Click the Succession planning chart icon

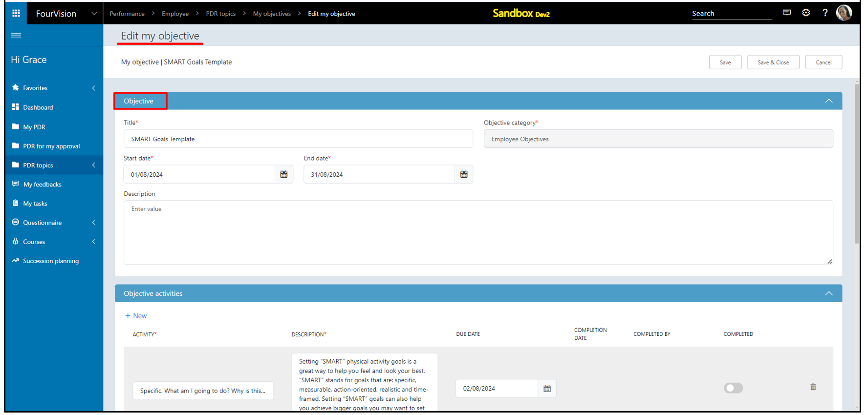[x=16, y=261]
